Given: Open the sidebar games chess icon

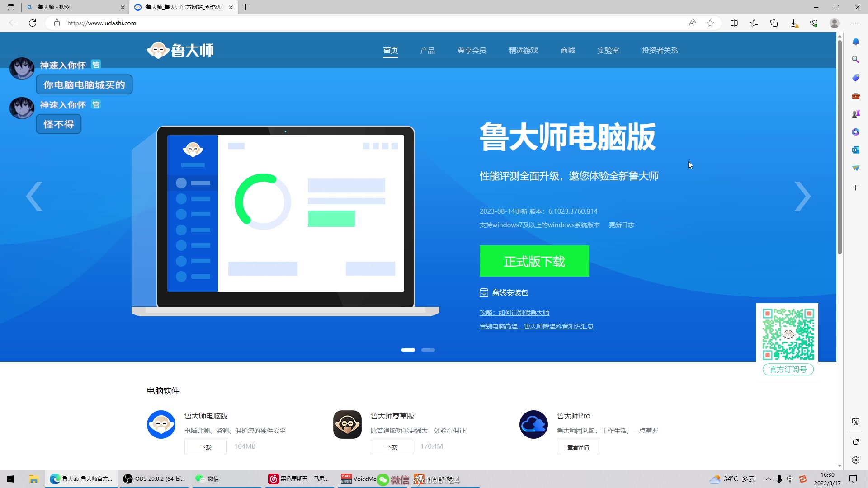Looking at the screenshot, I should point(856,114).
